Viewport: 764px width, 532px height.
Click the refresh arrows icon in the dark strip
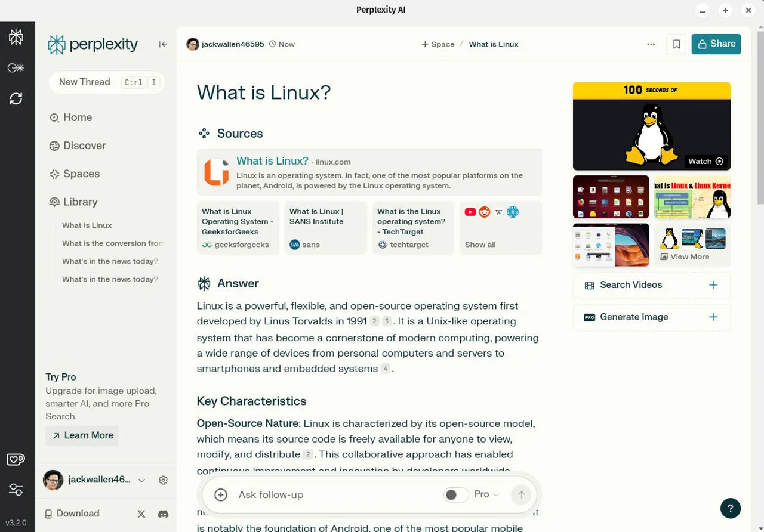pos(16,98)
